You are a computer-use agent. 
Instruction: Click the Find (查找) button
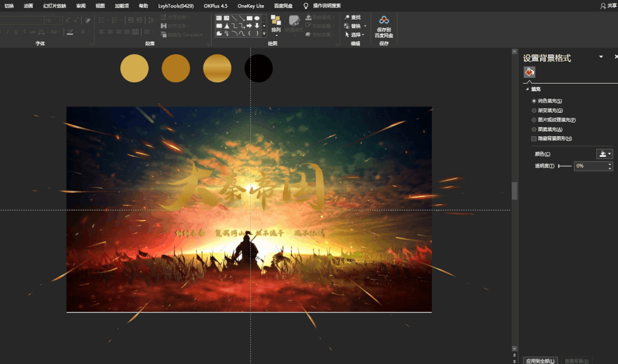pyautogui.click(x=353, y=17)
